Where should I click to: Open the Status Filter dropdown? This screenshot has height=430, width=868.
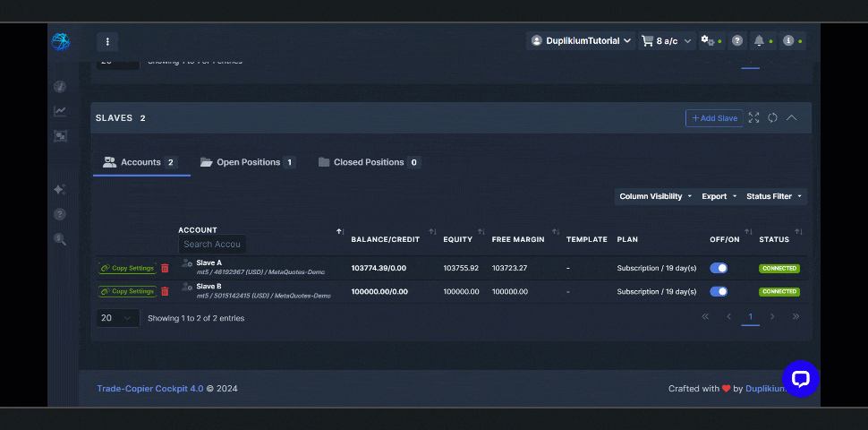[x=774, y=196]
